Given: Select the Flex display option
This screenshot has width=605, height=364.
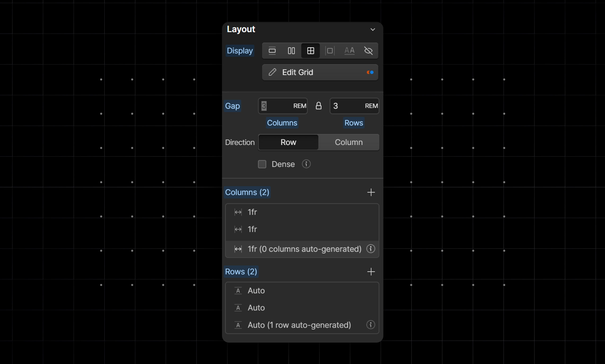Looking at the screenshot, I should [291, 51].
